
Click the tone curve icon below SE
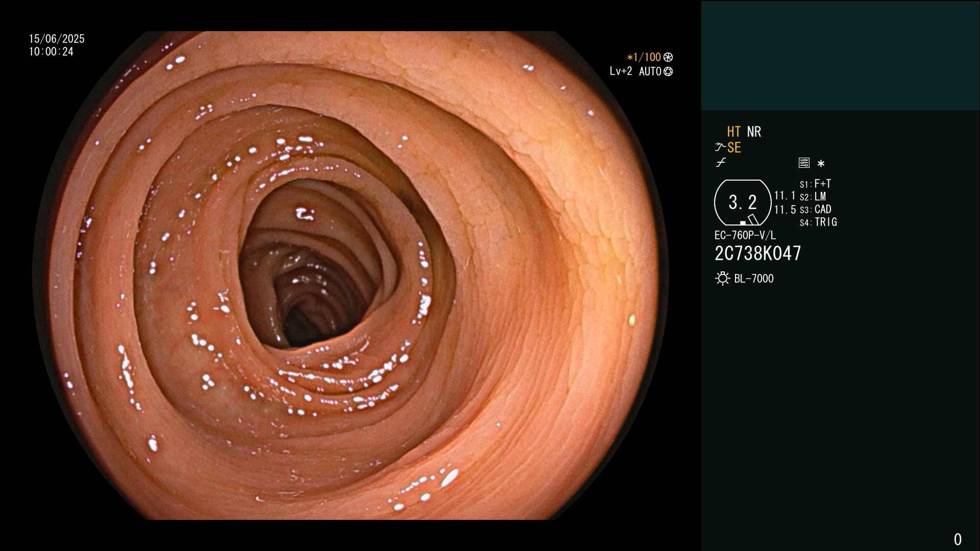pyautogui.click(x=721, y=163)
